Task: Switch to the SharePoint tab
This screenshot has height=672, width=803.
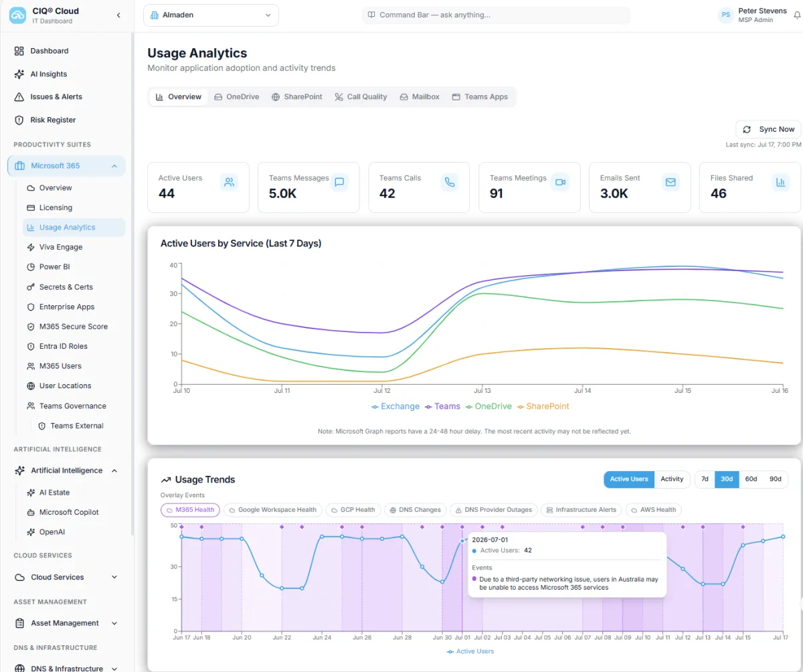Action: (x=296, y=97)
